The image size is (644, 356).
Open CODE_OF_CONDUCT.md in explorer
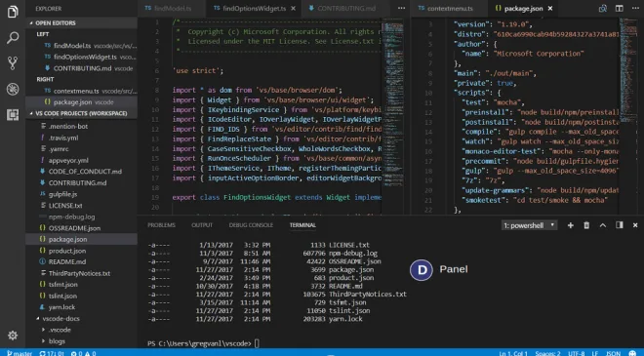click(81, 172)
